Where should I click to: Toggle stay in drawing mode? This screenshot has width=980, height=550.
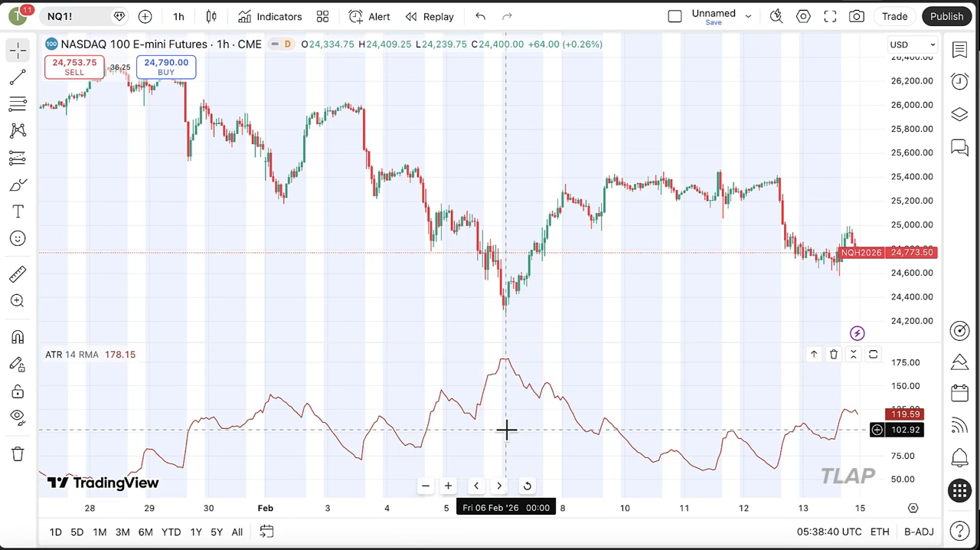18,365
